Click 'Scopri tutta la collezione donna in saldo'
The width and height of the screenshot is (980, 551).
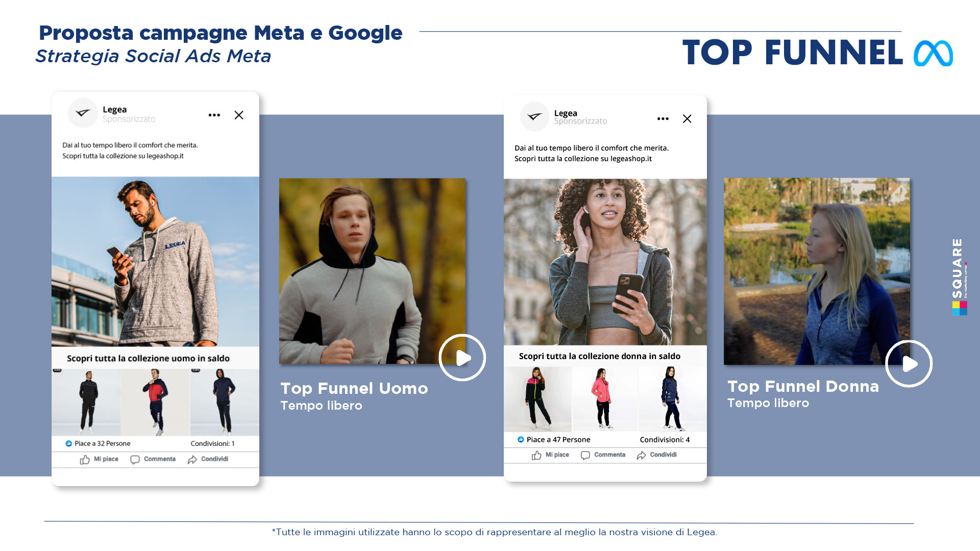tap(600, 356)
